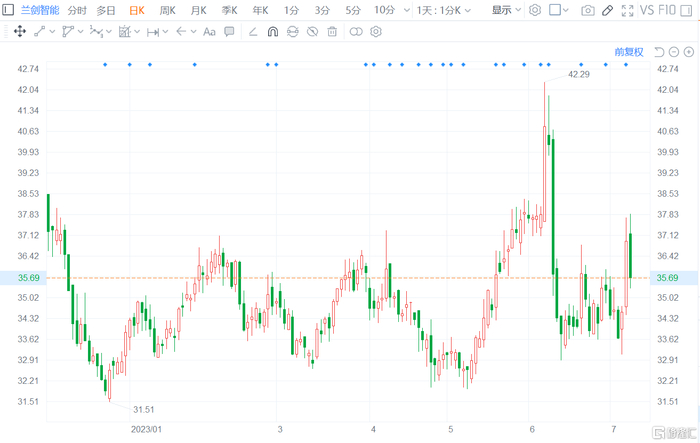The width and height of the screenshot is (700, 443).
Task: Choose the 1分 interval
Action: pyautogui.click(x=291, y=10)
